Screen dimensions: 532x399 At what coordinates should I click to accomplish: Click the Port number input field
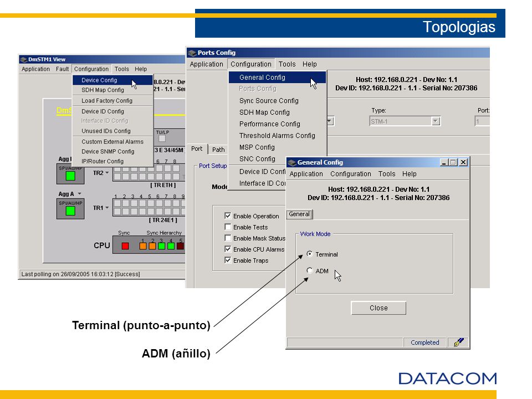click(482, 121)
